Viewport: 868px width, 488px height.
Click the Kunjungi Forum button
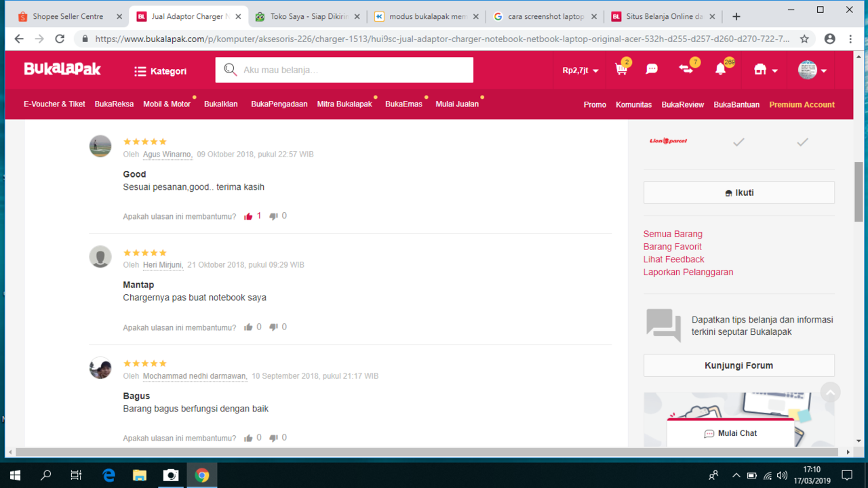[739, 365]
